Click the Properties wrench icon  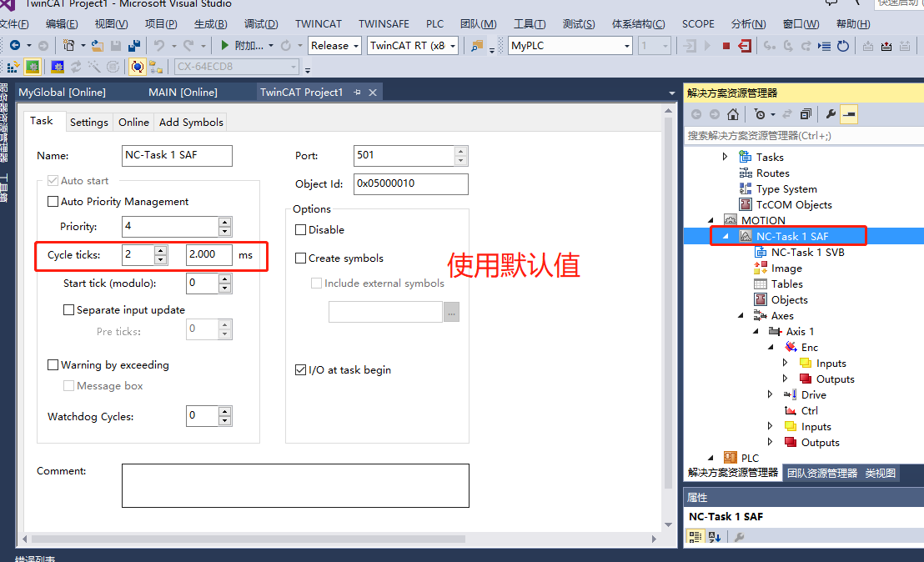[831, 114]
